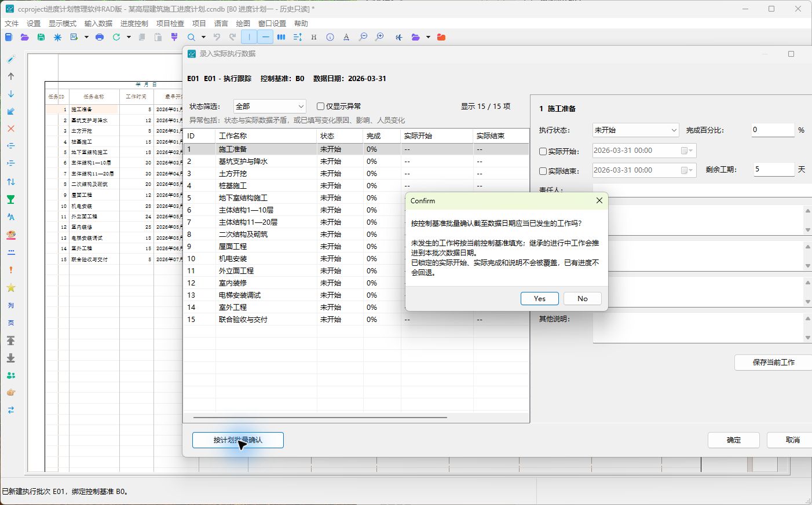
Task: Decline the Confirm dialog with No
Action: [583, 298]
